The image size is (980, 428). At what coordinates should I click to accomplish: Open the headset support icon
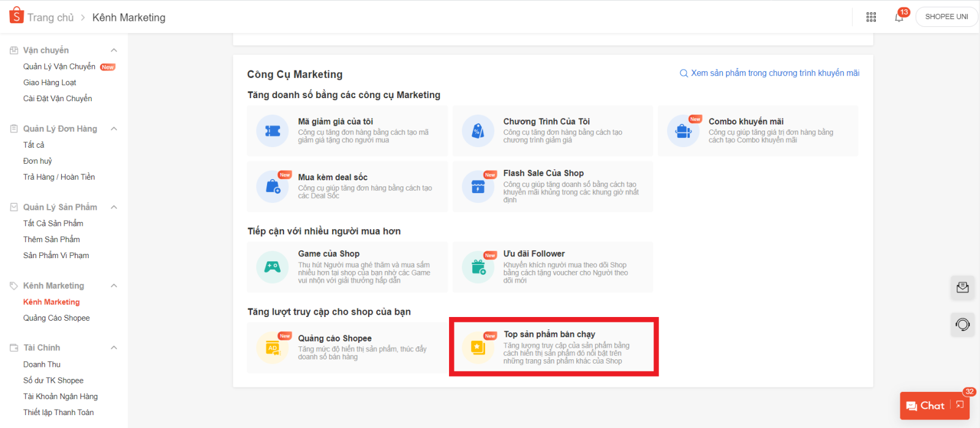[x=962, y=324]
